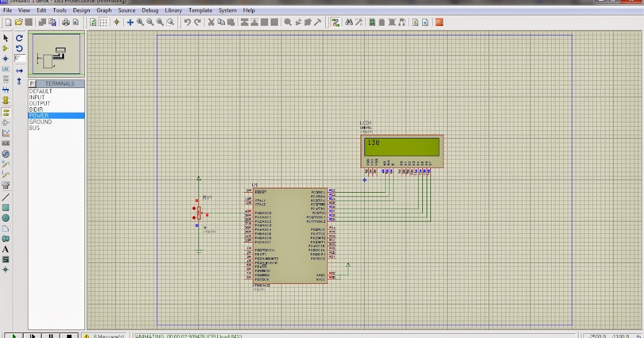The width and height of the screenshot is (644, 338).
Task: Select INPUT terminal from list
Action: coord(37,98)
